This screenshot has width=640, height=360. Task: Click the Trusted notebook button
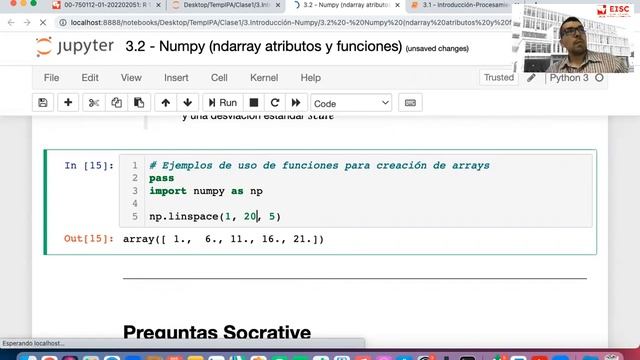499,78
